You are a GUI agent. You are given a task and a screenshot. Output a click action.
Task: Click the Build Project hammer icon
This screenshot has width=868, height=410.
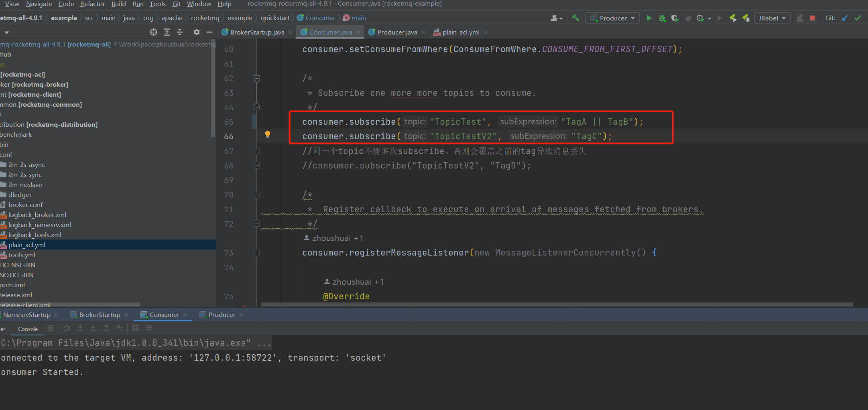pyautogui.click(x=575, y=18)
